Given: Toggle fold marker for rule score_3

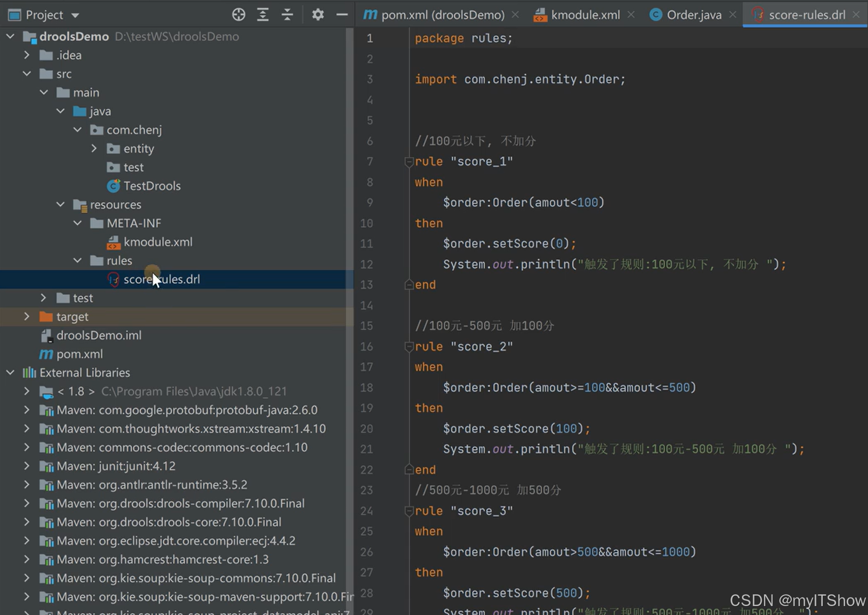Looking at the screenshot, I should 408,511.
